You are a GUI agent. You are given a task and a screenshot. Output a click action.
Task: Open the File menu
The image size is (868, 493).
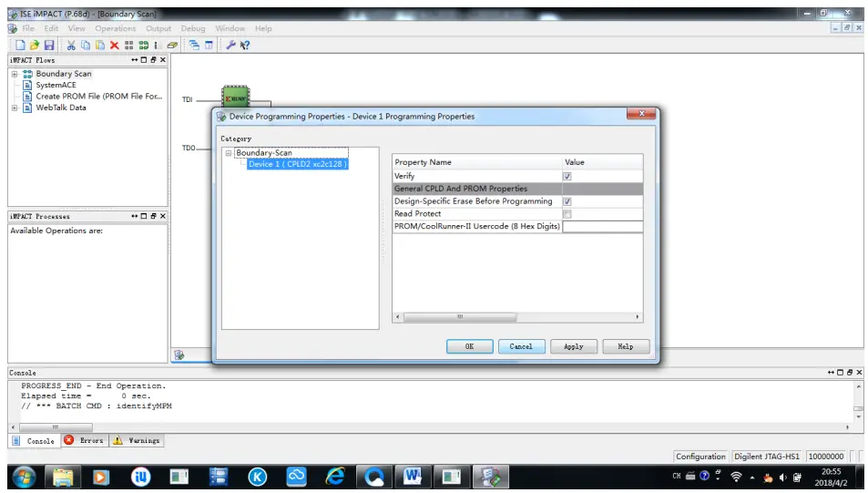tap(27, 28)
